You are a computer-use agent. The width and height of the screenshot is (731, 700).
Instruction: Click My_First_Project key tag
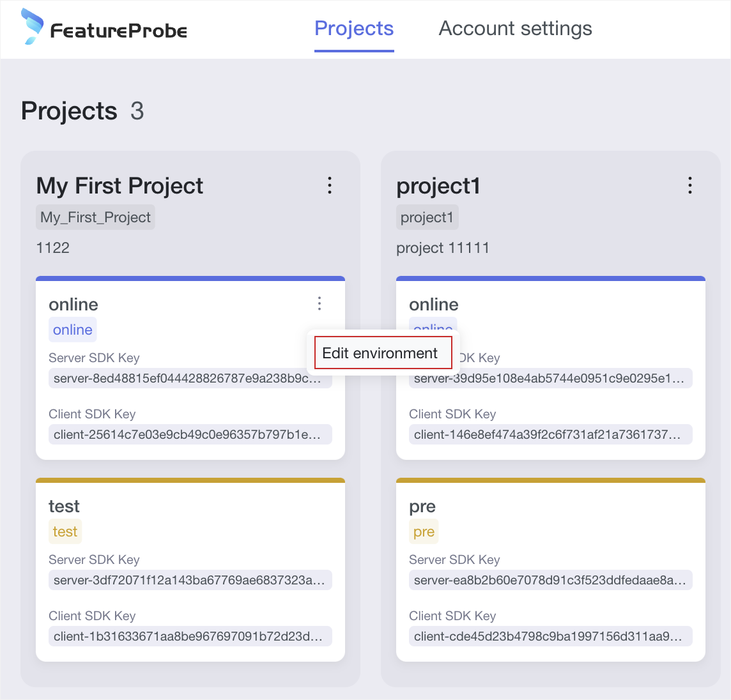point(95,217)
